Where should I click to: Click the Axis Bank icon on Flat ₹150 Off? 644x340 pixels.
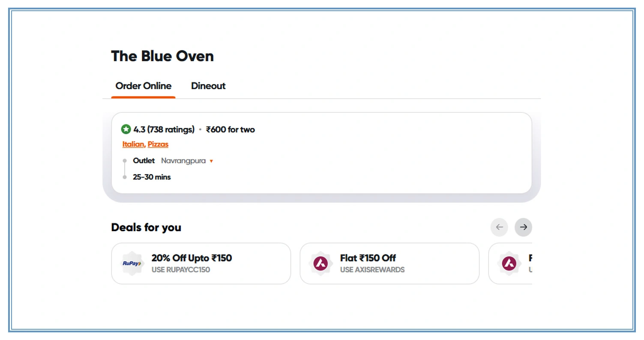click(320, 263)
